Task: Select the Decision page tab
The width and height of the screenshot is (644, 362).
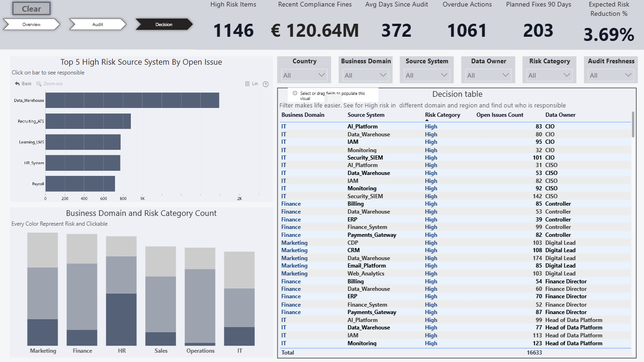Action: tap(164, 24)
